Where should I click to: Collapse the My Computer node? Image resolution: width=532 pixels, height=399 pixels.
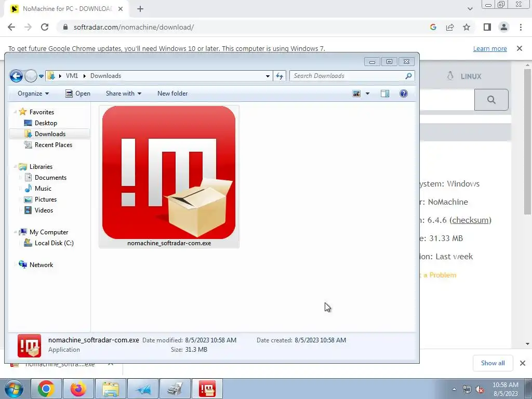(x=15, y=232)
